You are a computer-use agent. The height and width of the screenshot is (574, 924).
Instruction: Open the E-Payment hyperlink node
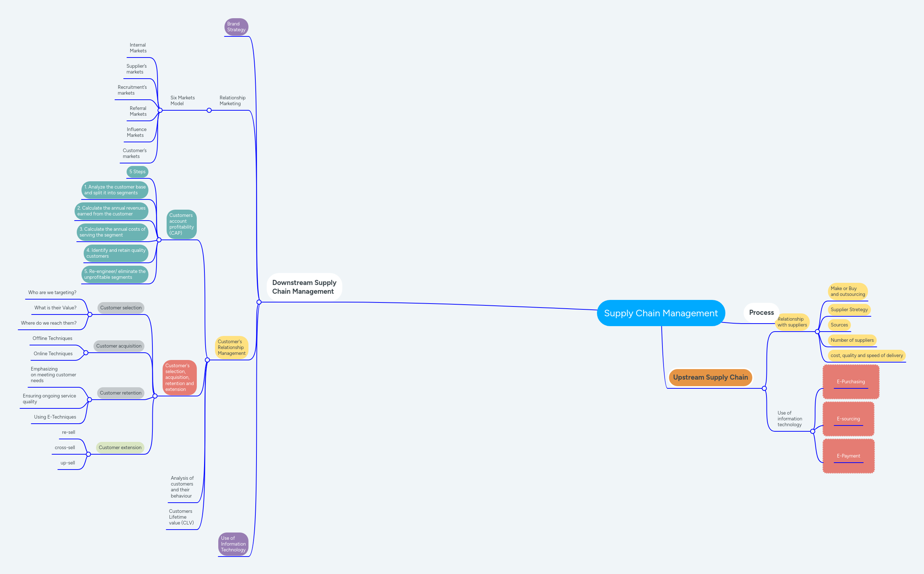[849, 456]
